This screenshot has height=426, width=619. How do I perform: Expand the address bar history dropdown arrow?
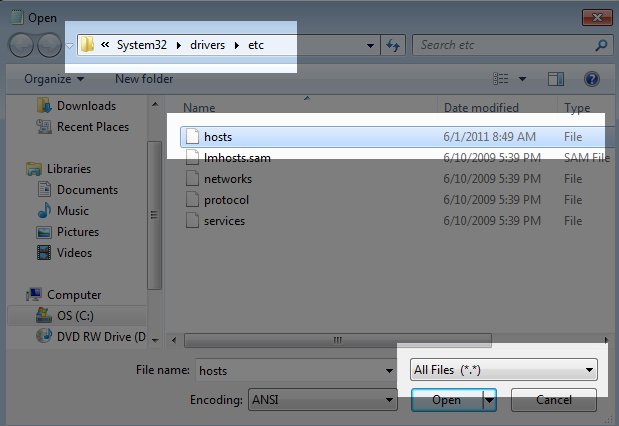(x=371, y=45)
